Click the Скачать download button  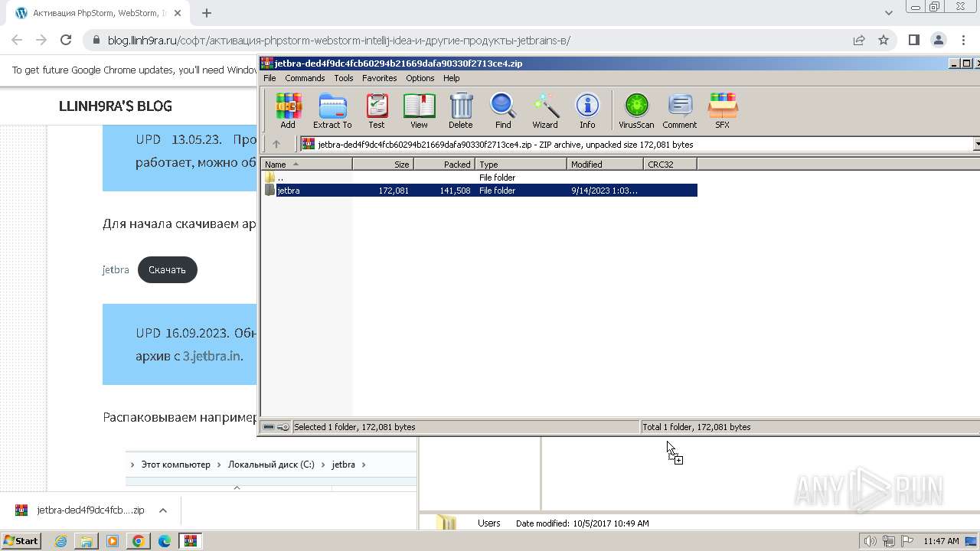click(x=168, y=270)
